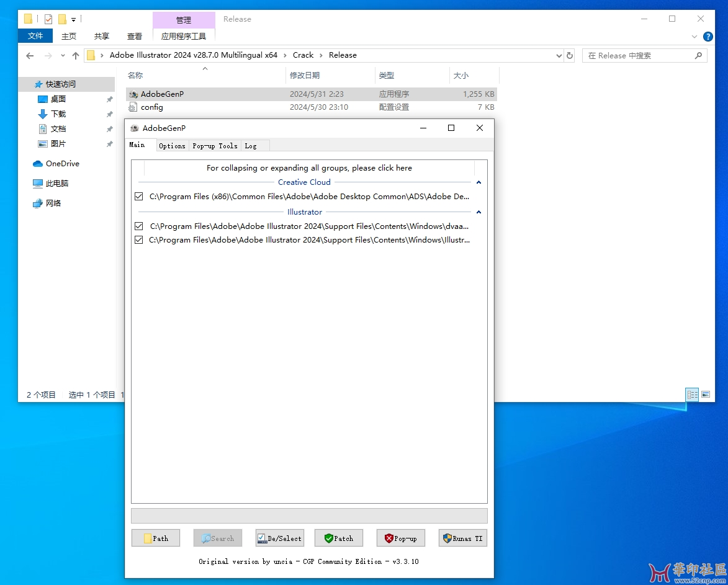Click the search magnifier icon

698,56
